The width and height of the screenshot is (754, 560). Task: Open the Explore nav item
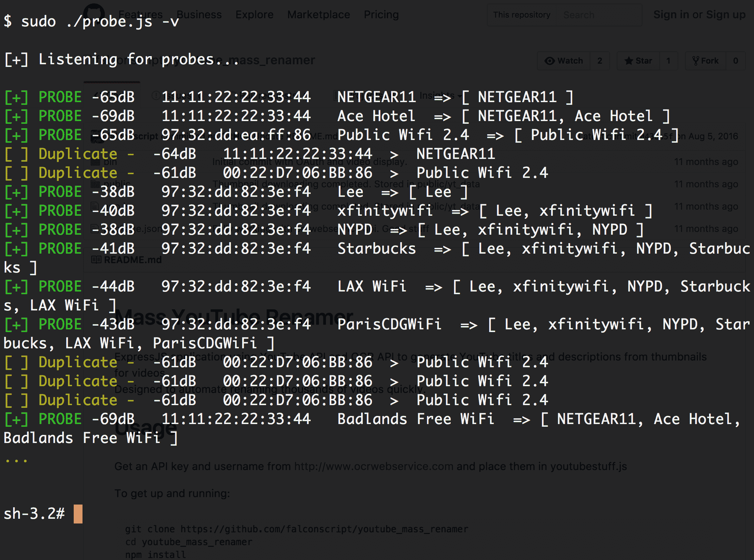[254, 15]
